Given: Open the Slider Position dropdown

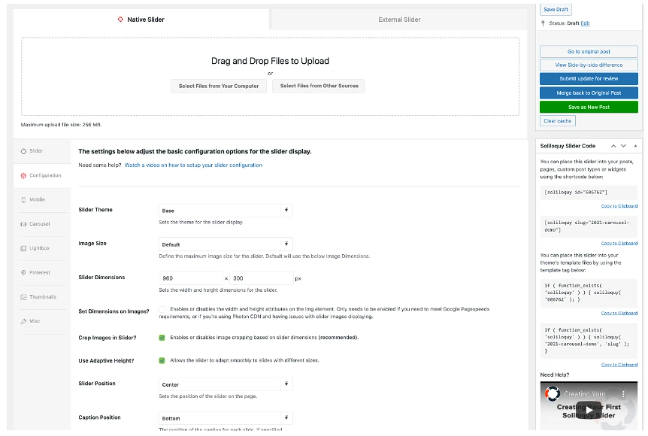Looking at the screenshot, I should tap(225, 384).
